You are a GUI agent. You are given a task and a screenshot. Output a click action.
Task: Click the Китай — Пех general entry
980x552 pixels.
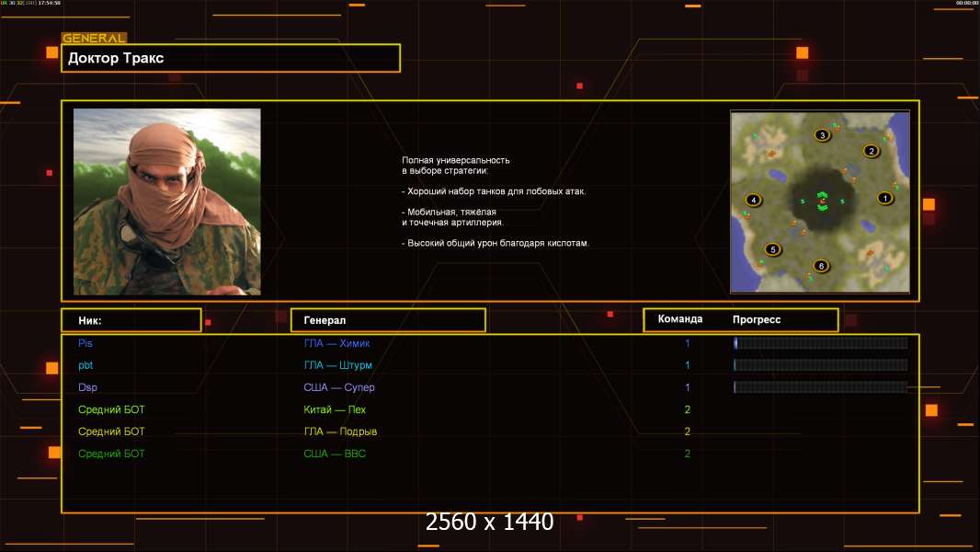pyautogui.click(x=335, y=409)
